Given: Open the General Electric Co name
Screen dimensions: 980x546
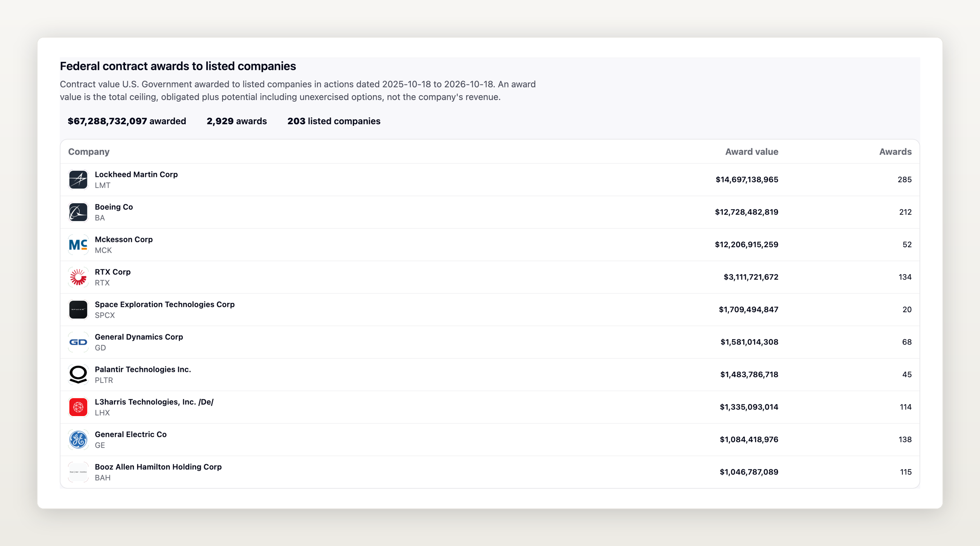Looking at the screenshot, I should [x=131, y=434].
